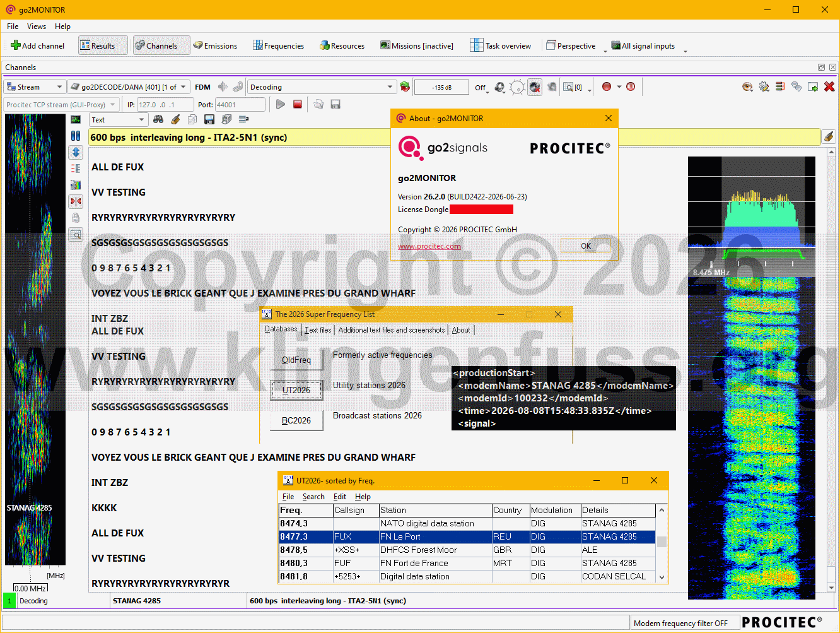Click the Modulation column header
The height and width of the screenshot is (633, 840).
point(554,510)
